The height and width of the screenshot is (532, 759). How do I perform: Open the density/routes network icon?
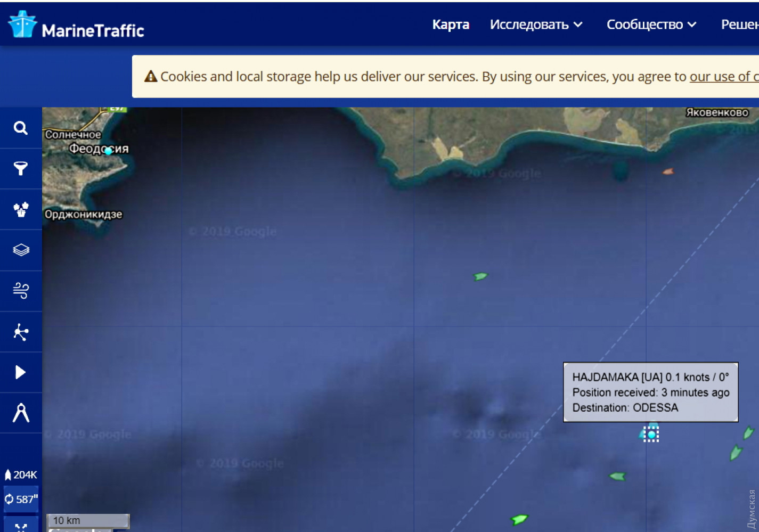point(21,332)
